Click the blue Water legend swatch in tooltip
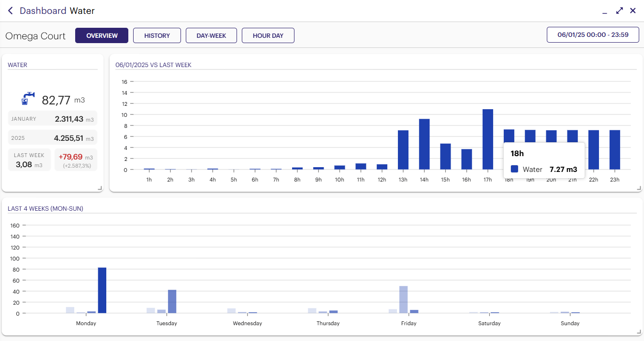The width and height of the screenshot is (644, 341). (x=515, y=169)
